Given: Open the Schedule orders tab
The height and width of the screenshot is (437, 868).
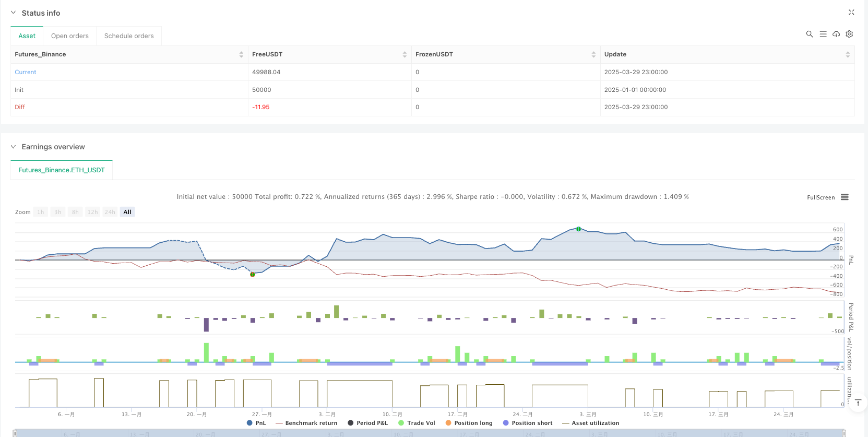Looking at the screenshot, I should [129, 36].
